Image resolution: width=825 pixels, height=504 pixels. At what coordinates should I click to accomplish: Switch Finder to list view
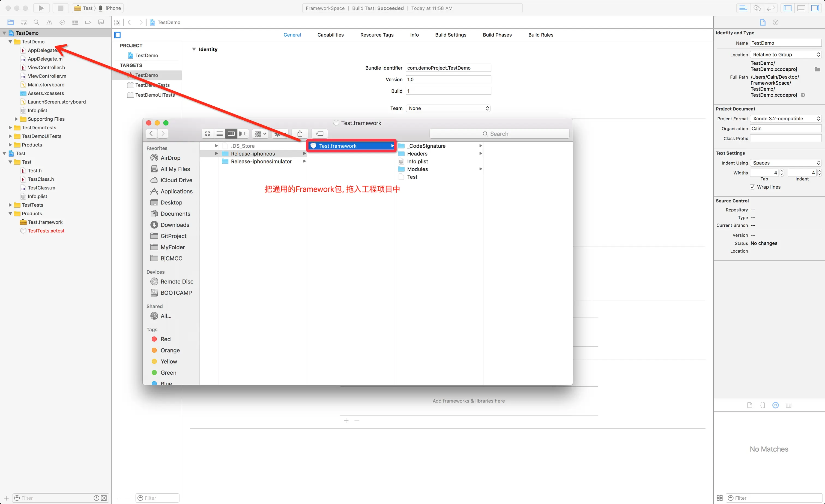219,134
